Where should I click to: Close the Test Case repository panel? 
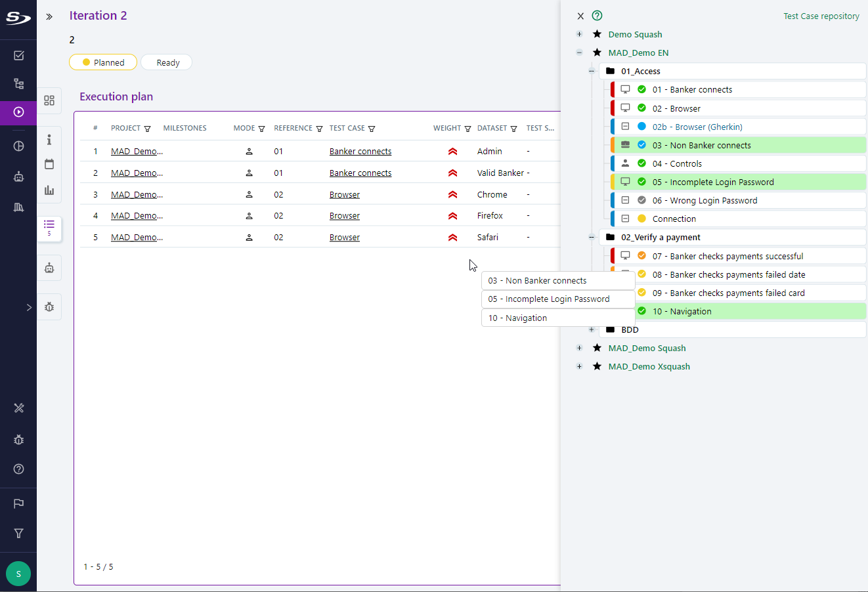click(x=580, y=16)
